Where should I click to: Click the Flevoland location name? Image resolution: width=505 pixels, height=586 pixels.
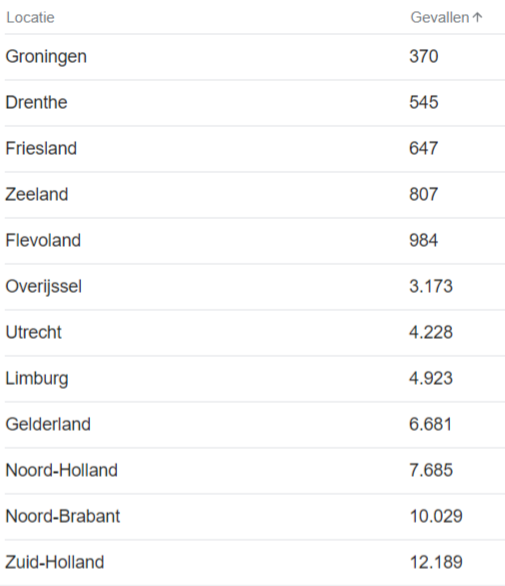(x=43, y=240)
